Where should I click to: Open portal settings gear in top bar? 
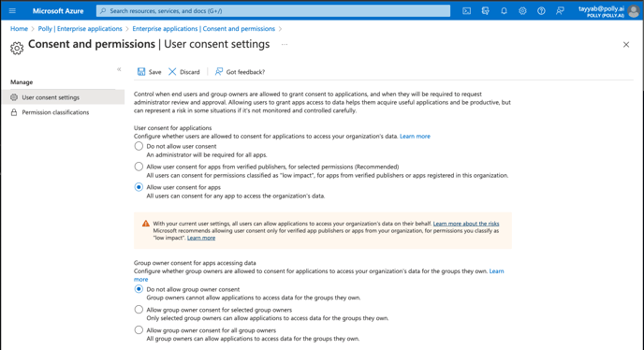522,11
